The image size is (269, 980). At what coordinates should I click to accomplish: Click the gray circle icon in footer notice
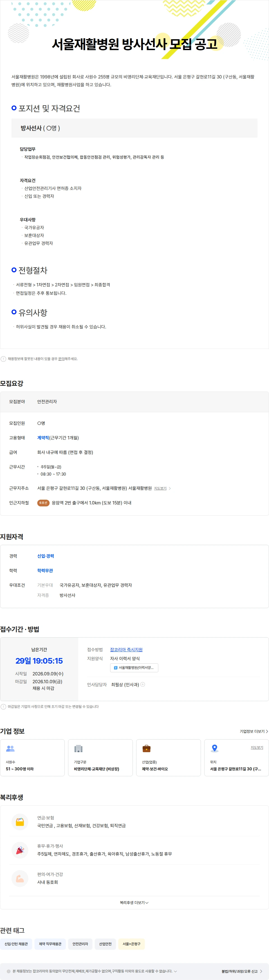9,971
